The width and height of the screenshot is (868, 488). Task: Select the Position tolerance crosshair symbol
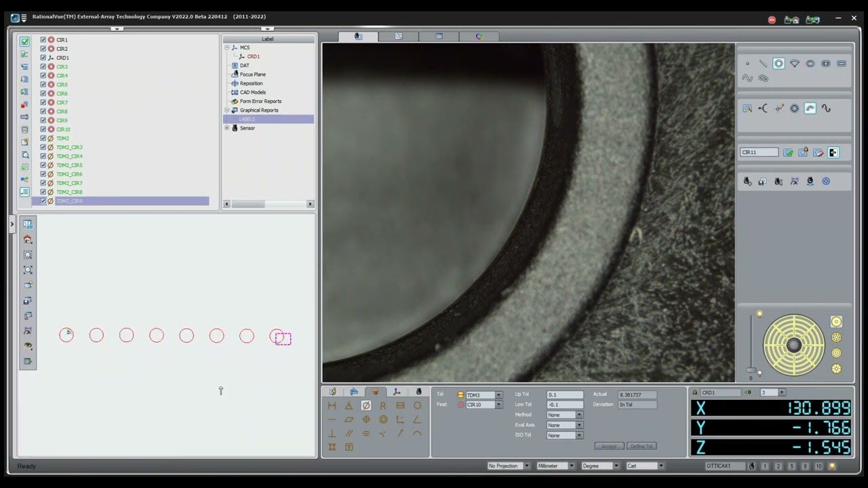(366, 420)
